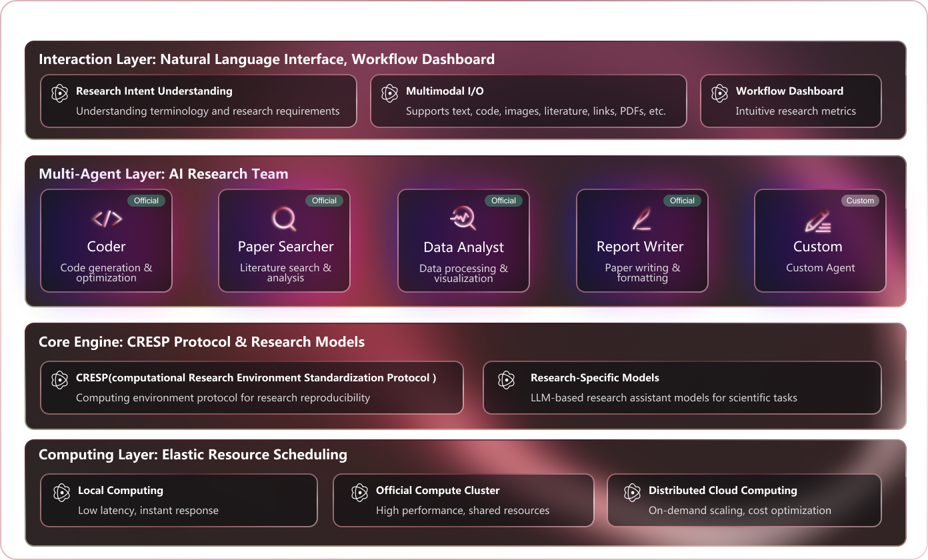Toggle the Official badge on Data Analyst
This screenshot has height=560, width=928.
click(x=504, y=200)
